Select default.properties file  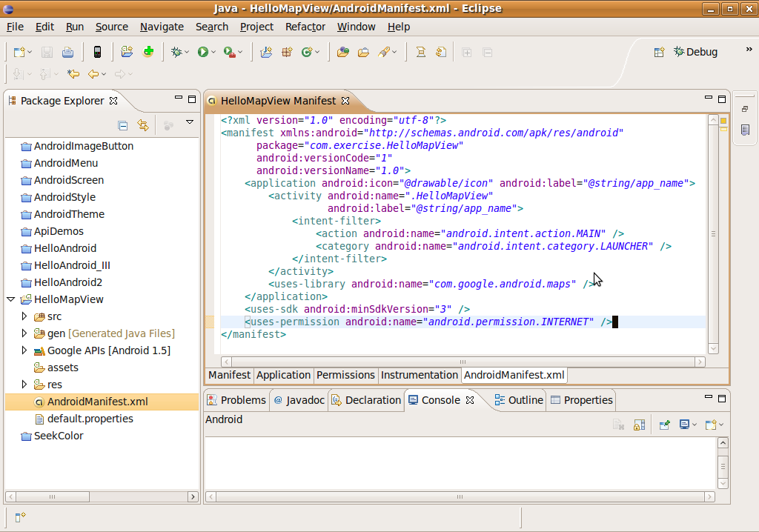90,419
